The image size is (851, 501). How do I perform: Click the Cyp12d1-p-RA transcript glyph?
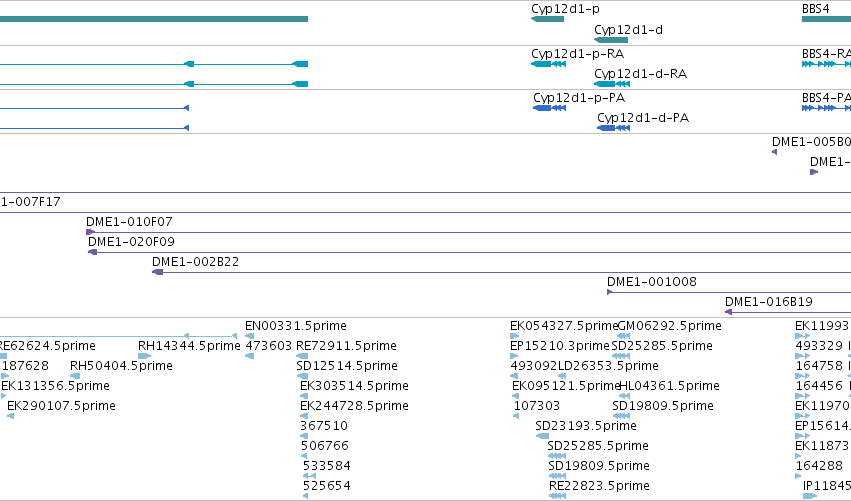click(x=548, y=64)
